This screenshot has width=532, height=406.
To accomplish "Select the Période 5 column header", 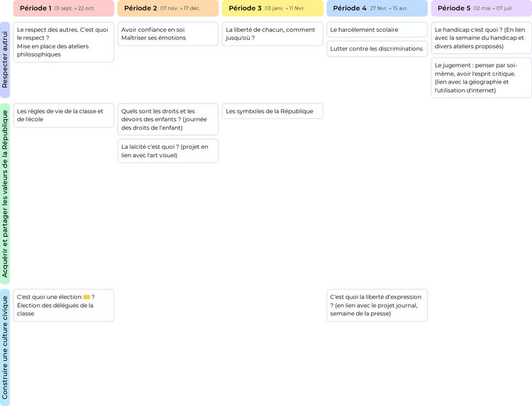I will 481,9.
